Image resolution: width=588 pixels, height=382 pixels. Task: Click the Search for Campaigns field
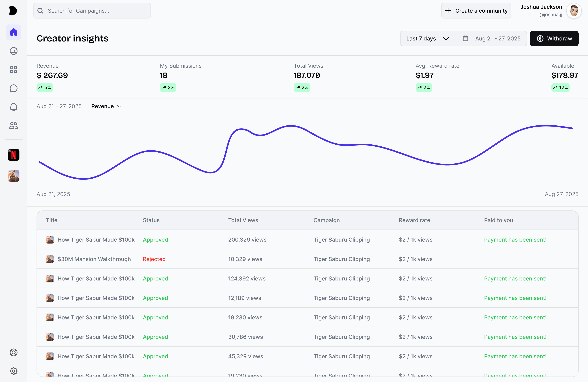(92, 11)
